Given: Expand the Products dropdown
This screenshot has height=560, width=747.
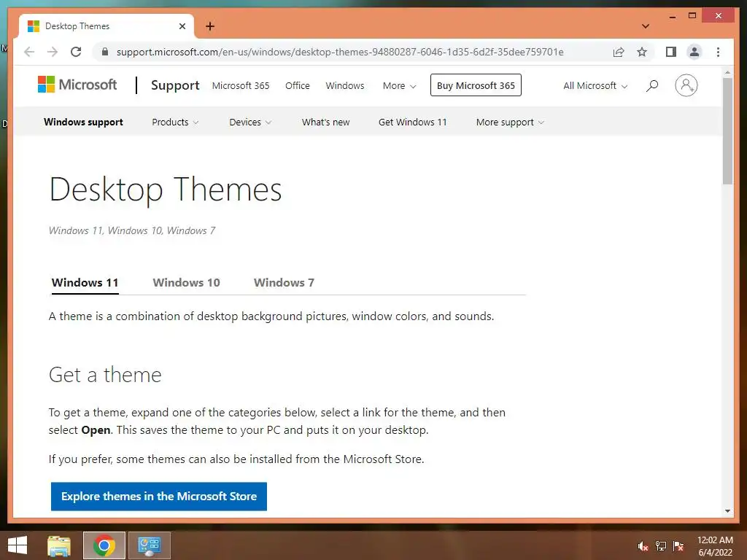Looking at the screenshot, I should coord(175,122).
